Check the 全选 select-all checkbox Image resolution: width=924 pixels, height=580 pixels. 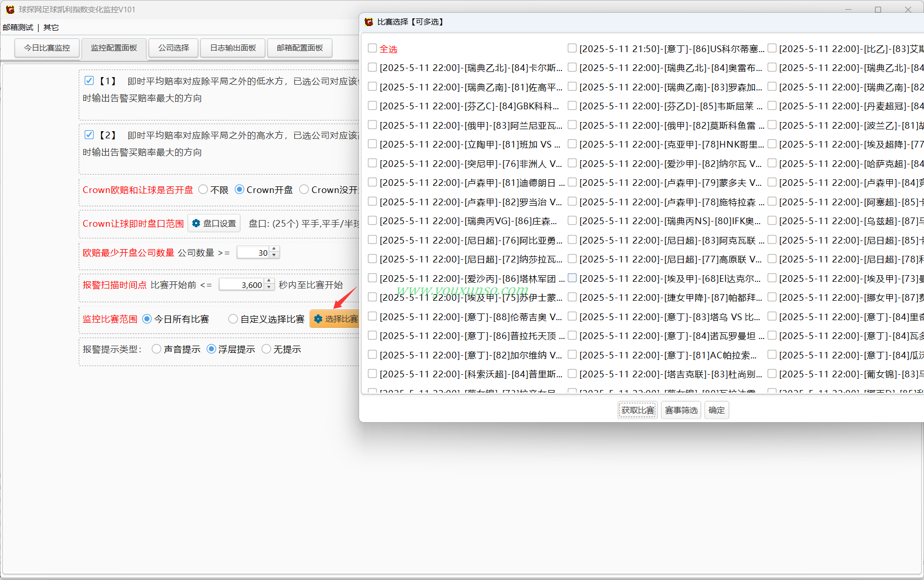[x=372, y=49]
